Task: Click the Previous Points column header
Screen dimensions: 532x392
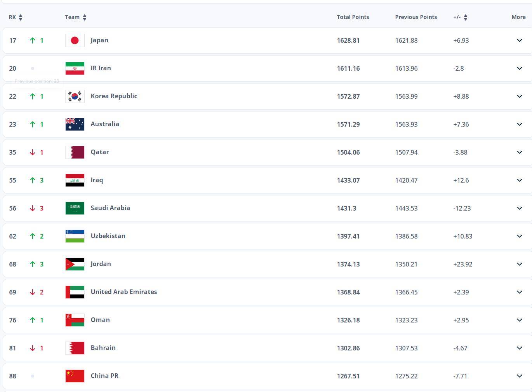Action: pos(416,17)
